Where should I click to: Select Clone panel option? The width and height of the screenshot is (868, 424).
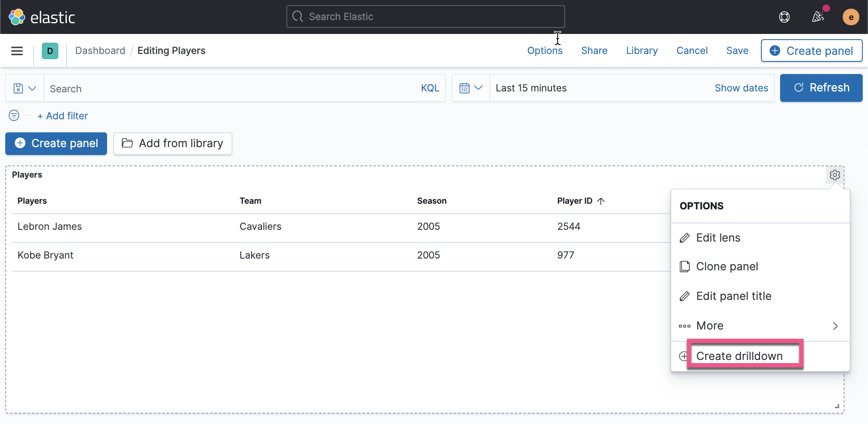[x=760, y=266]
